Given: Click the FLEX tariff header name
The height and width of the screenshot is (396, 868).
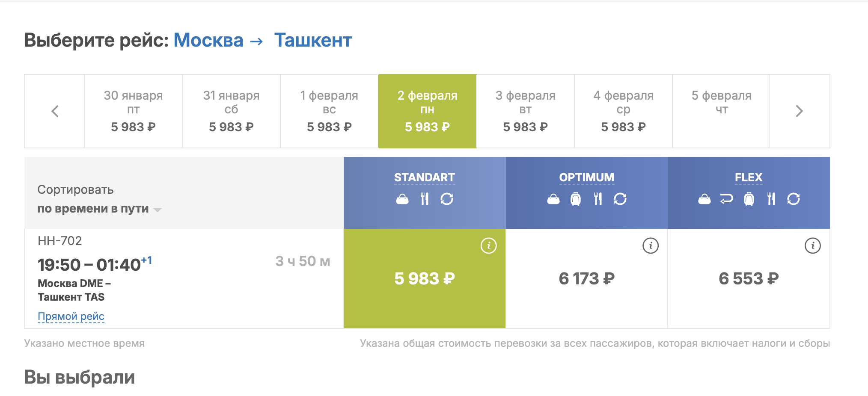Looking at the screenshot, I should coord(749,177).
